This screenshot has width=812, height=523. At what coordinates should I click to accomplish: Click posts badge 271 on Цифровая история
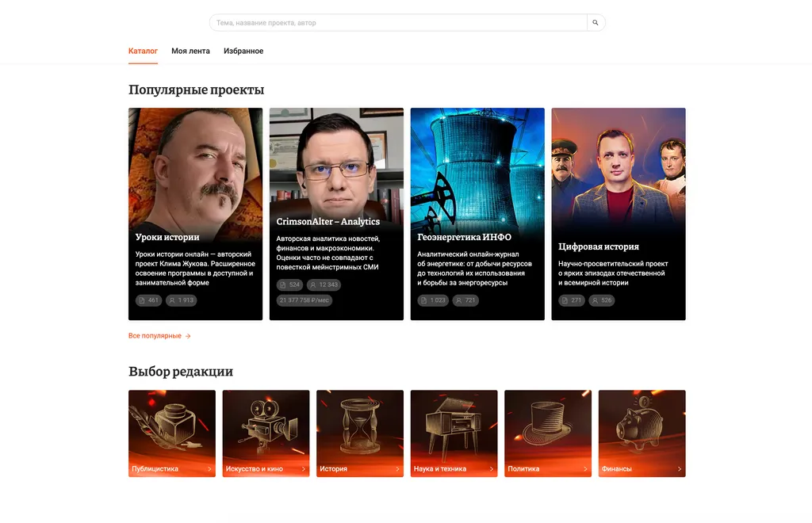pyautogui.click(x=572, y=300)
